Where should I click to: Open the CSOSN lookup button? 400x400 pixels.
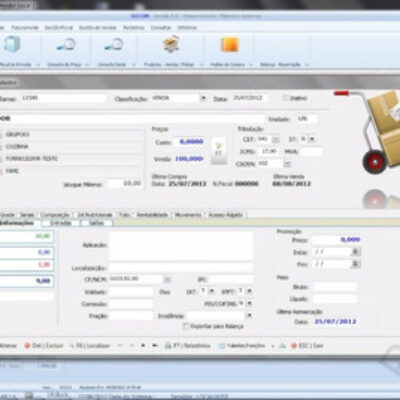pos(287,164)
